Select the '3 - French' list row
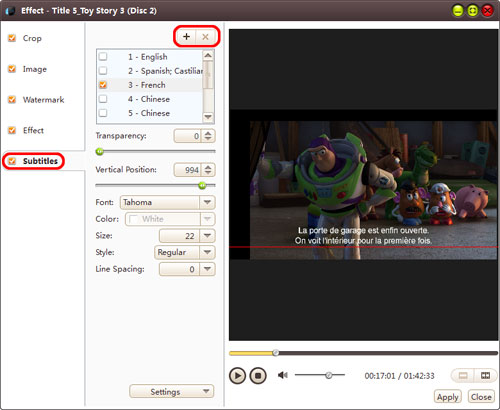The height and width of the screenshot is (410, 500). [149, 85]
